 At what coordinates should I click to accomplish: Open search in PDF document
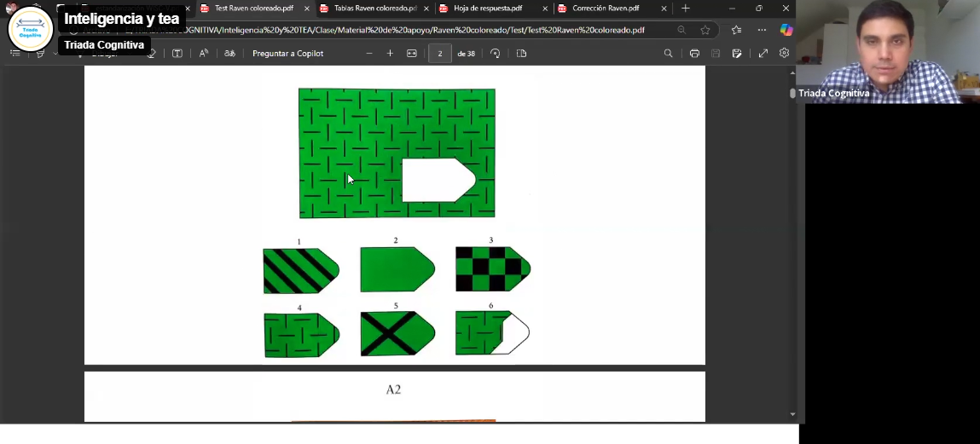coord(668,54)
